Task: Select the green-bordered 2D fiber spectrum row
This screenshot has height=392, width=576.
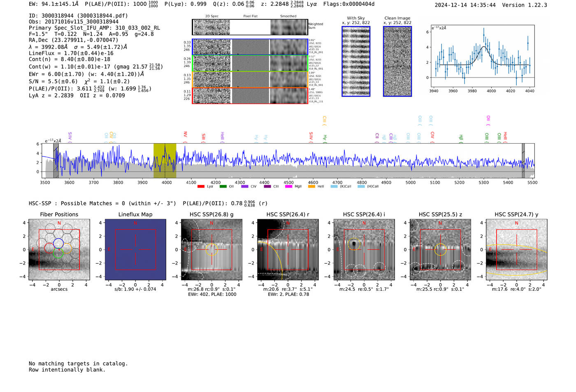Action: 250,63
